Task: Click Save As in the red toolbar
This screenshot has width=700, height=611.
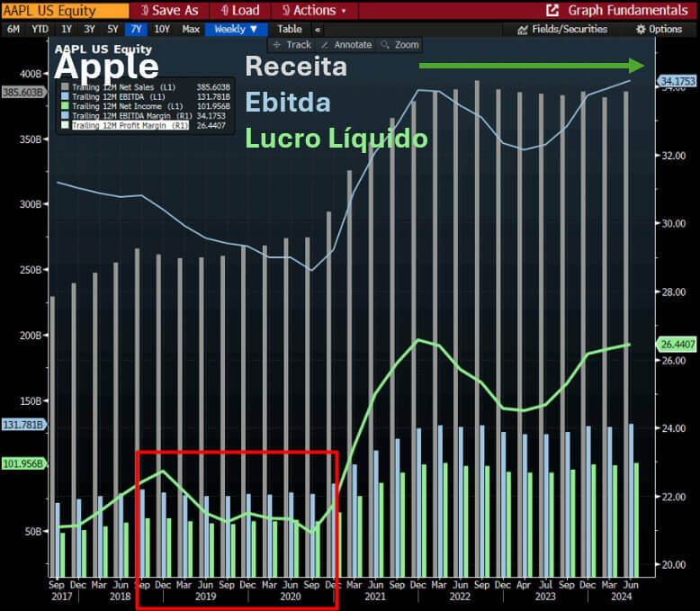Action: click(170, 10)
